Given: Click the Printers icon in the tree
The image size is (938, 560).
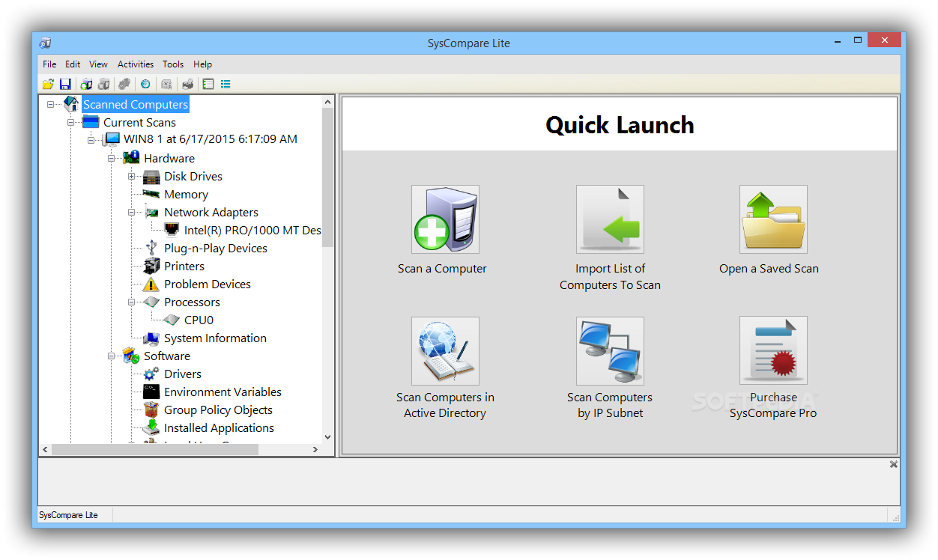Looking at the screenshot, I should [151, 266].
